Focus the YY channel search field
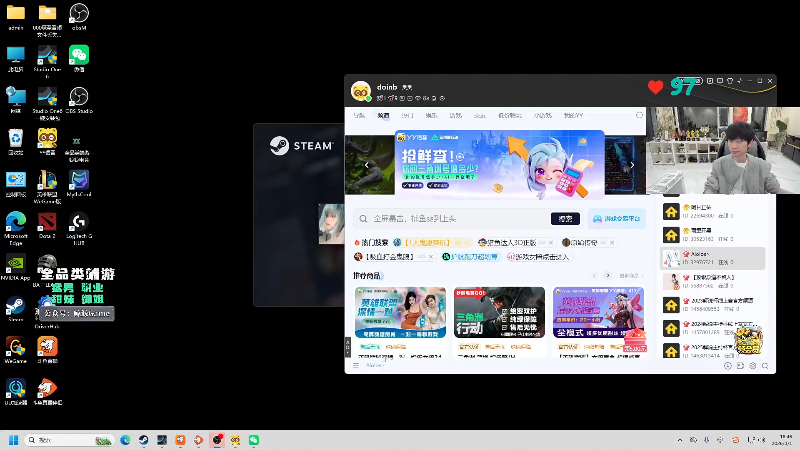 (x=454, y=218)
